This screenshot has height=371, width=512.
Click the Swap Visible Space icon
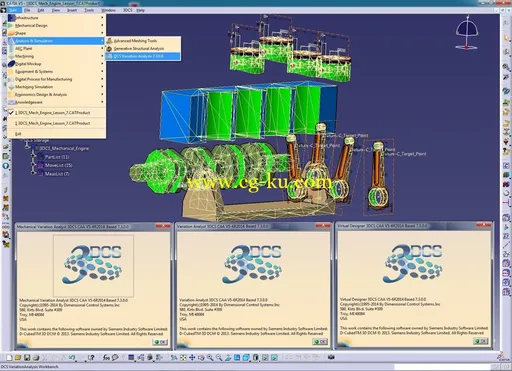(x=274, y=358)
